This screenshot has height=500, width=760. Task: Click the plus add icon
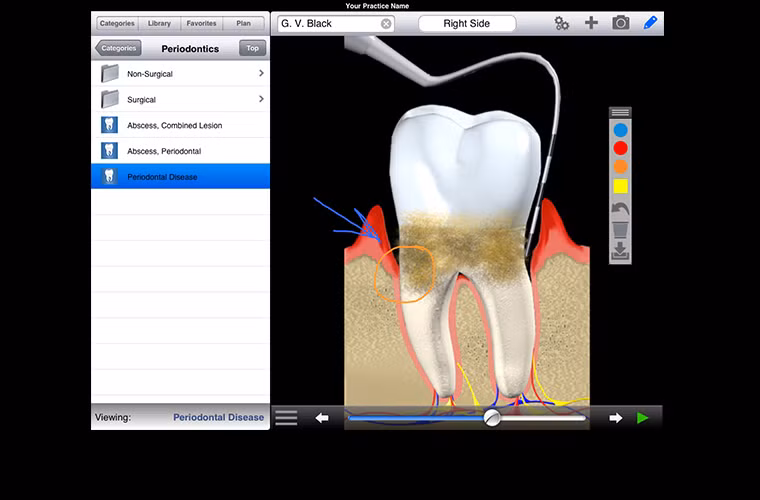[x=591, y=23]
